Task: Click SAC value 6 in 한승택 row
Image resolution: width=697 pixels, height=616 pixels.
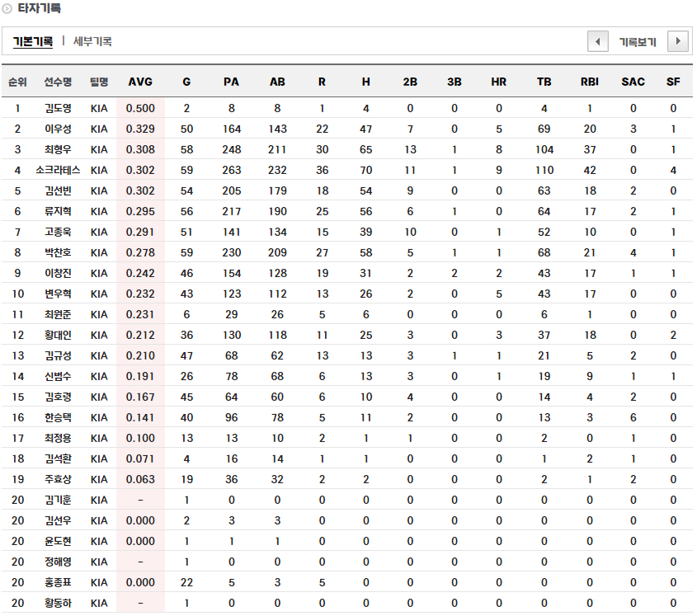Action: coord(633,417)
